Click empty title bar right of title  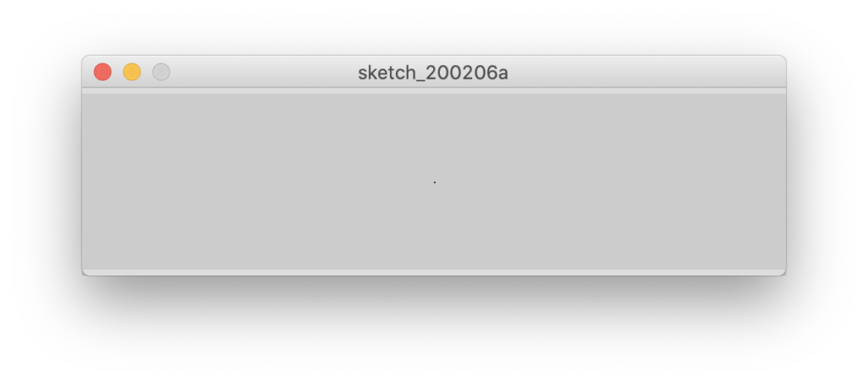(x=645, y=72)
